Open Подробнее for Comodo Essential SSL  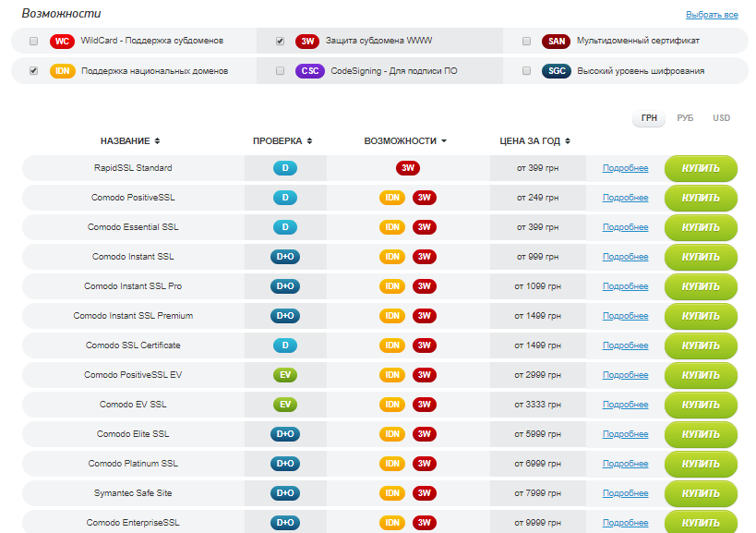pyautogui.click(x=625, y=227)
